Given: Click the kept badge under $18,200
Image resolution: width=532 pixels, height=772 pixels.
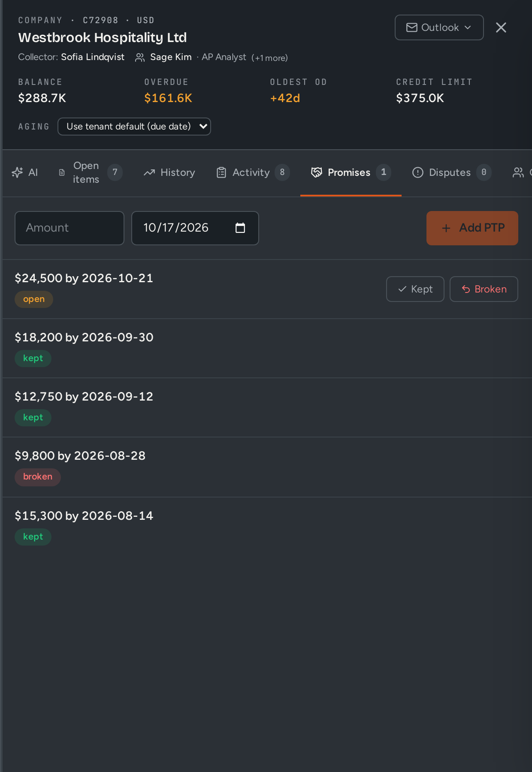Looking at the screenshot, I should (x=33, y=359).
